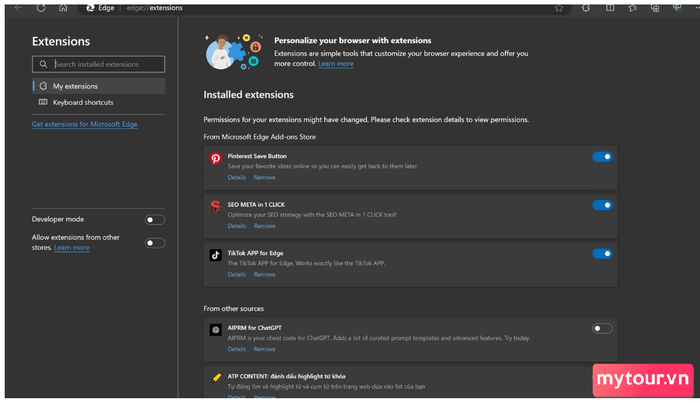Click ATP CONTENT extension title text
The height and width of the screenshot is (405, 700).
[x=286, y=376]
